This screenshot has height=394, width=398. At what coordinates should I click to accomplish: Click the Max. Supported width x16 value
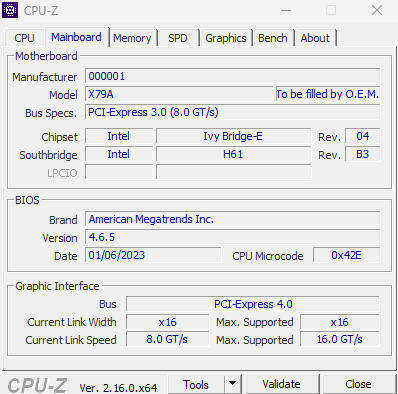(339, 322)
